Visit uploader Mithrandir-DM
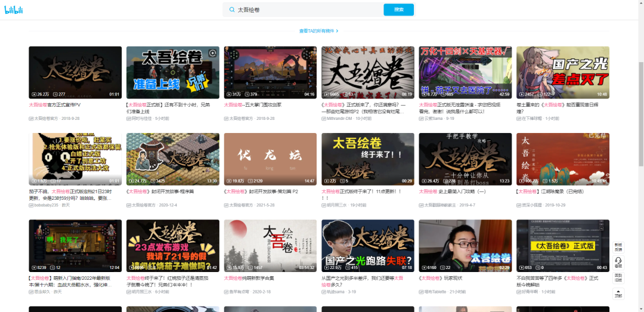This screenshot has width=644, height=312. (x=340, y=118)
